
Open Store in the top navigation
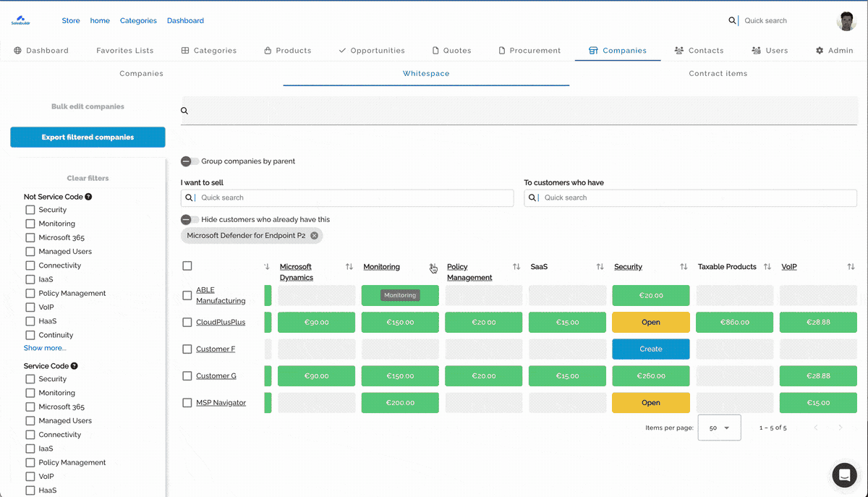(x=71, y=21)
